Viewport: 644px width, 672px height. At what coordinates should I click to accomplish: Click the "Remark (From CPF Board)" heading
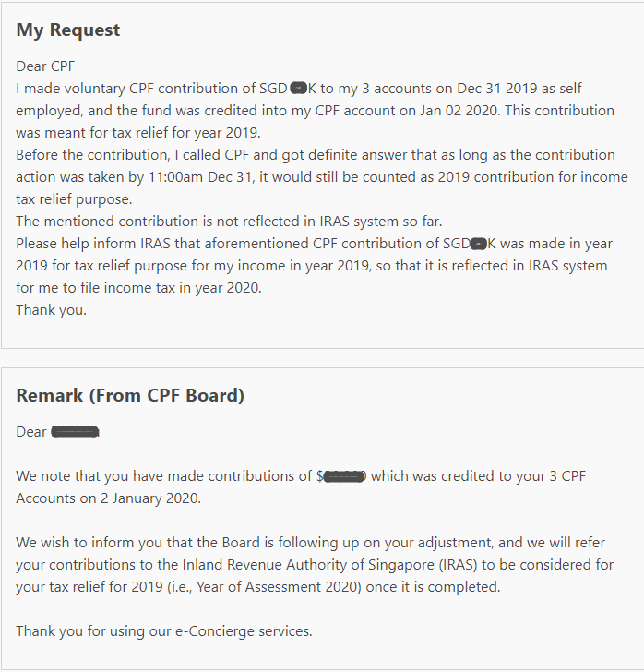click(130, 396)
